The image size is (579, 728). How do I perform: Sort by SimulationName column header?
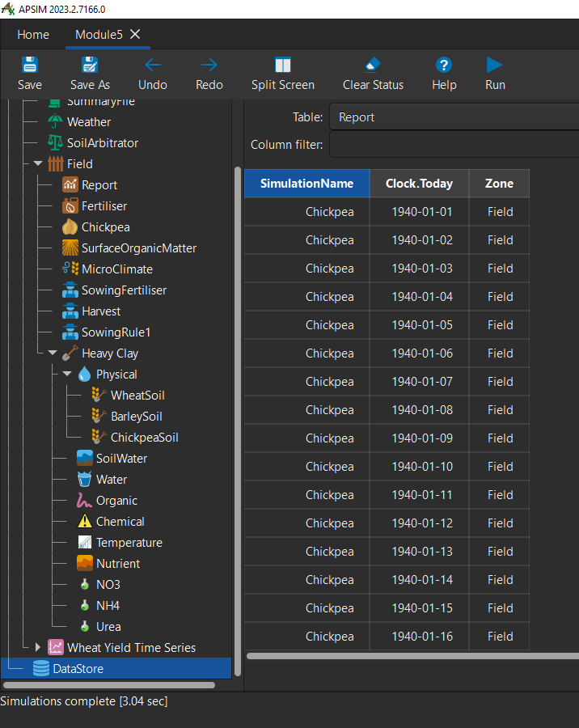pos(307,184)
